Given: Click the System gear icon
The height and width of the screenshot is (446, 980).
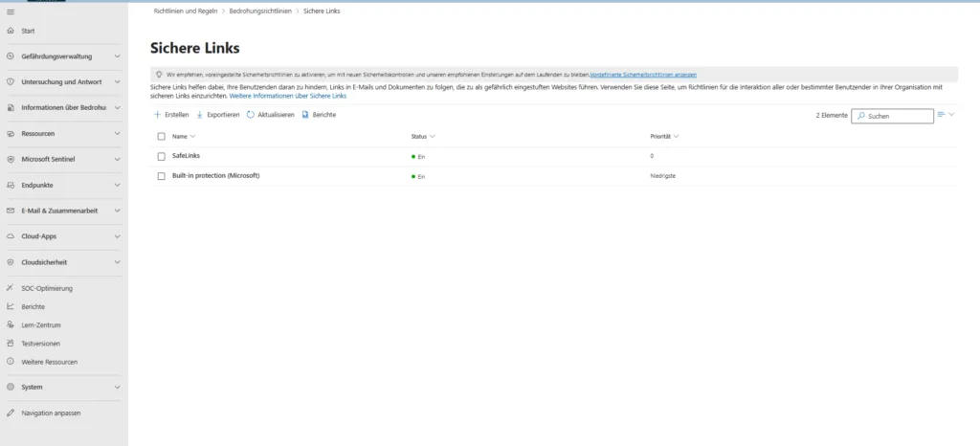Looking at the screenshot, I should pyautogui.click(x=10, y=387).
